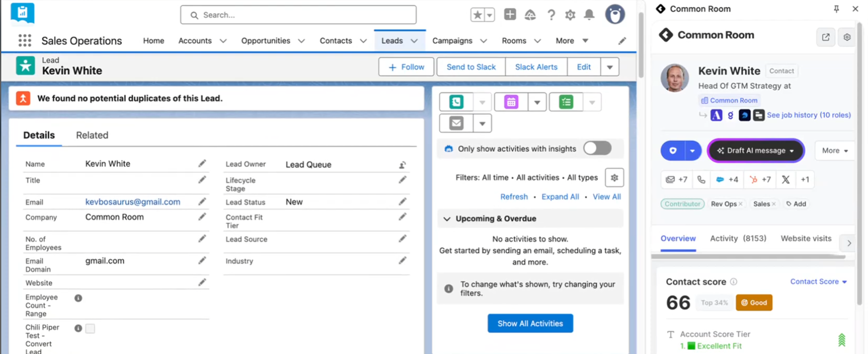
Task: Click the Common Room panel horizontal scrollbar
Action: 748,257
